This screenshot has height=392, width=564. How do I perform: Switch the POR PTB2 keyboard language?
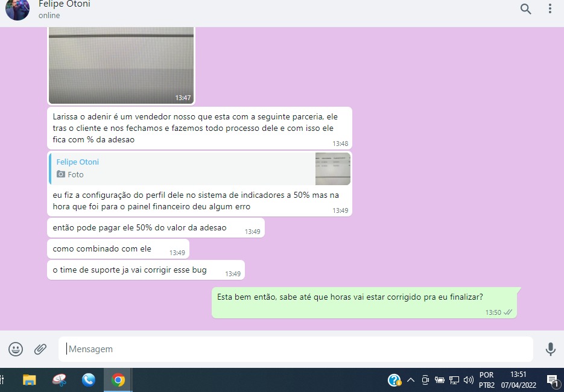pos(487,380)
